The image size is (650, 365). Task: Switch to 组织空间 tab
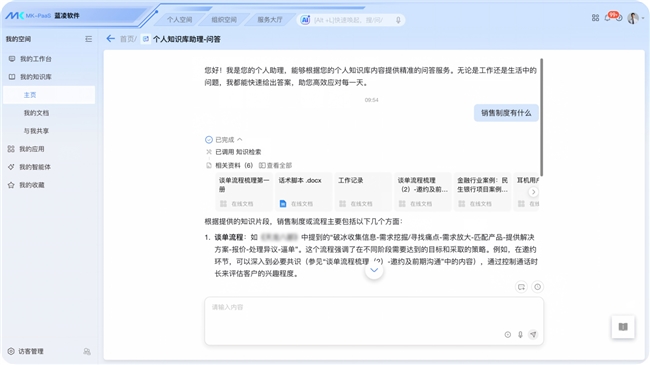(224, 20)
